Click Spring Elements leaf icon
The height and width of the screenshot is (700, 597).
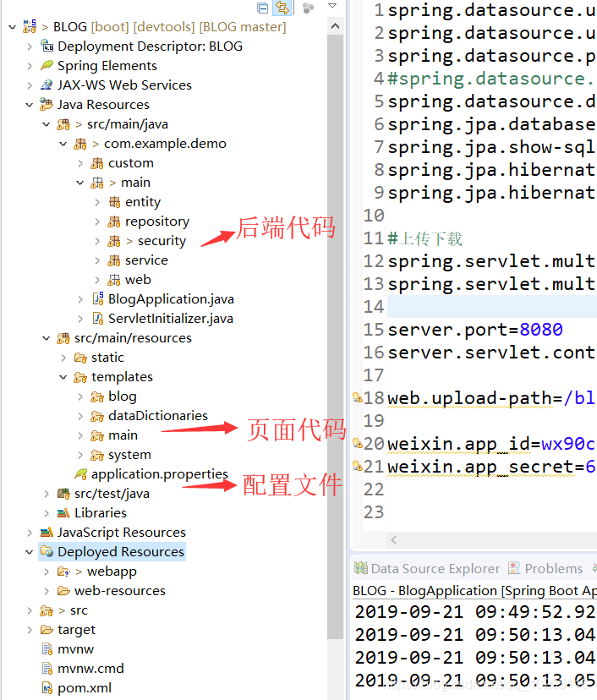click(47, 66)
